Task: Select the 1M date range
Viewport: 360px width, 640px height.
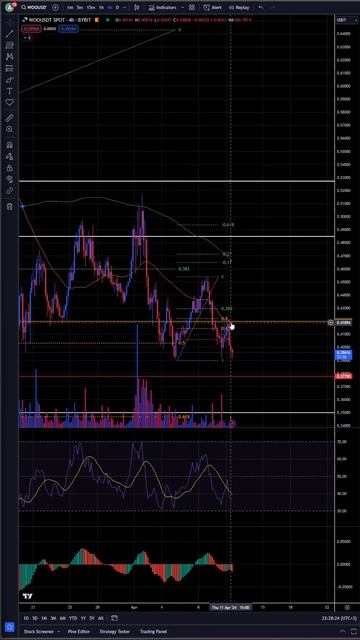Action: [x=44, y=618]
